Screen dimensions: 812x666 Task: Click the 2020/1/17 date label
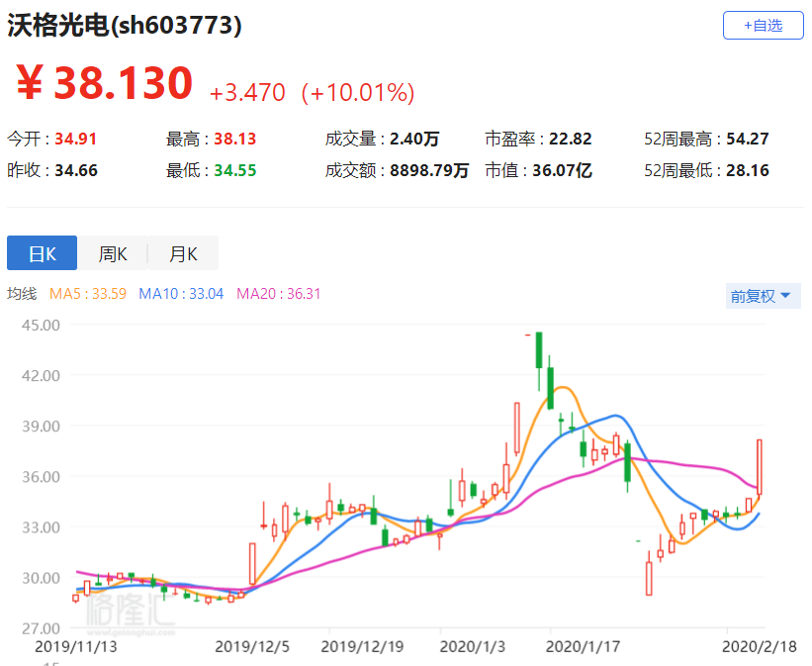tap(583, 647)
